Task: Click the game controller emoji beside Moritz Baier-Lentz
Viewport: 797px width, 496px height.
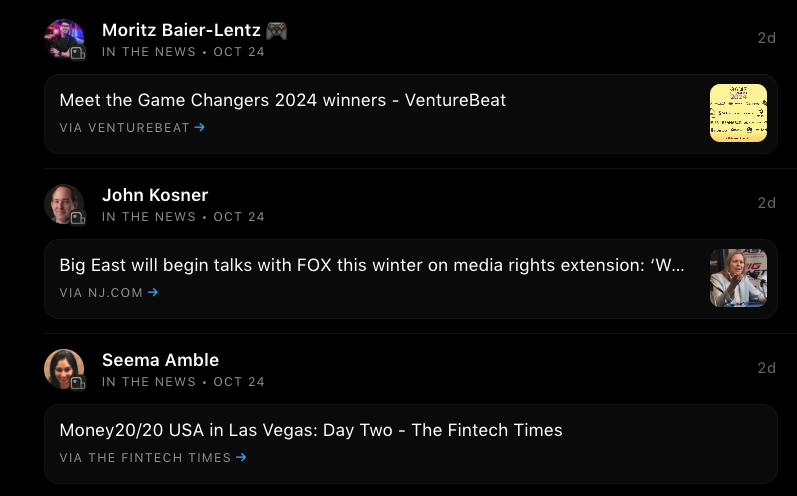Action: click(277, 30)
